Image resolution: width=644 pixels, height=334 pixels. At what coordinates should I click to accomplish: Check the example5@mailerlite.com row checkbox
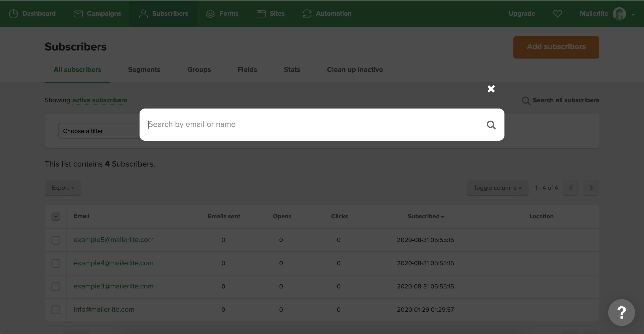click(56, 240)
